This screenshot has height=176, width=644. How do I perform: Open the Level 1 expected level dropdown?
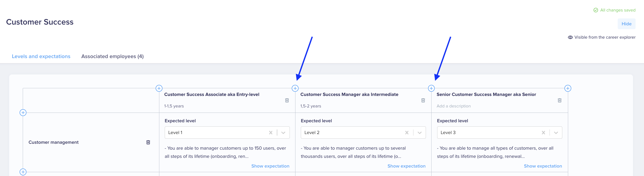(283, 133)
